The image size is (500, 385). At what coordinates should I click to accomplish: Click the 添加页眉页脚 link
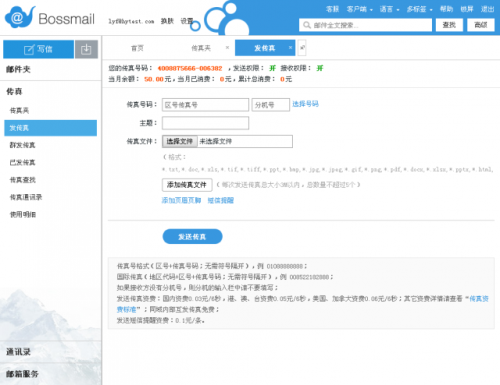(x=181, y=200)
